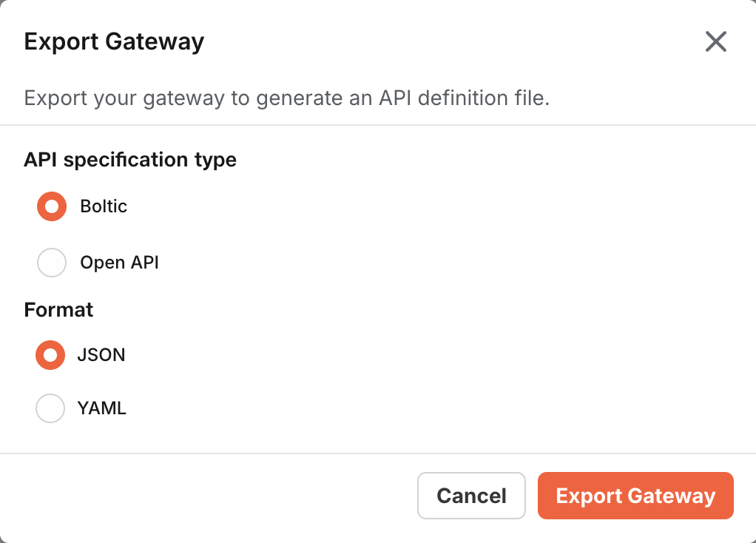Click the Format section heading
Image resolution: width=756 pixels, height=543 pixels.
pyautogui.click(x=58, y=310)
